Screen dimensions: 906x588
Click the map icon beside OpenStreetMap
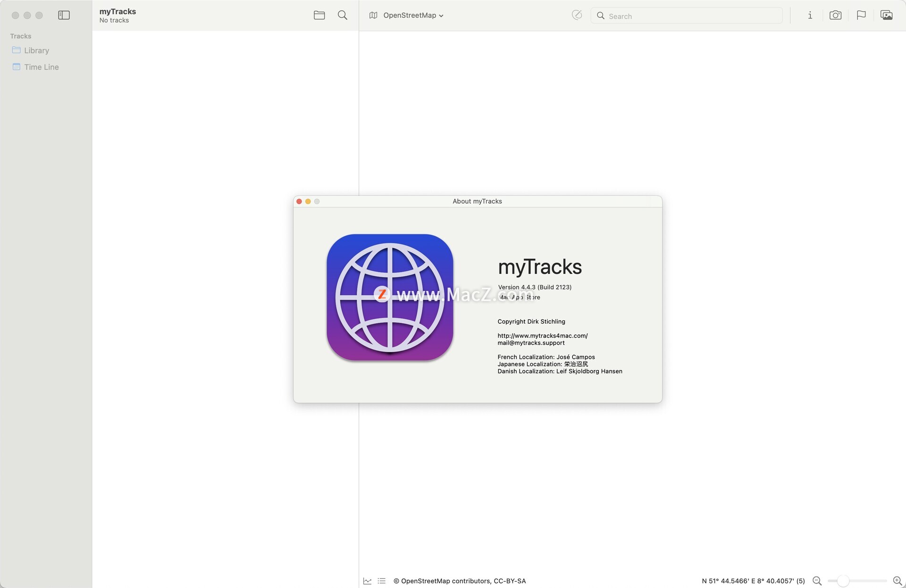point(373,15)
